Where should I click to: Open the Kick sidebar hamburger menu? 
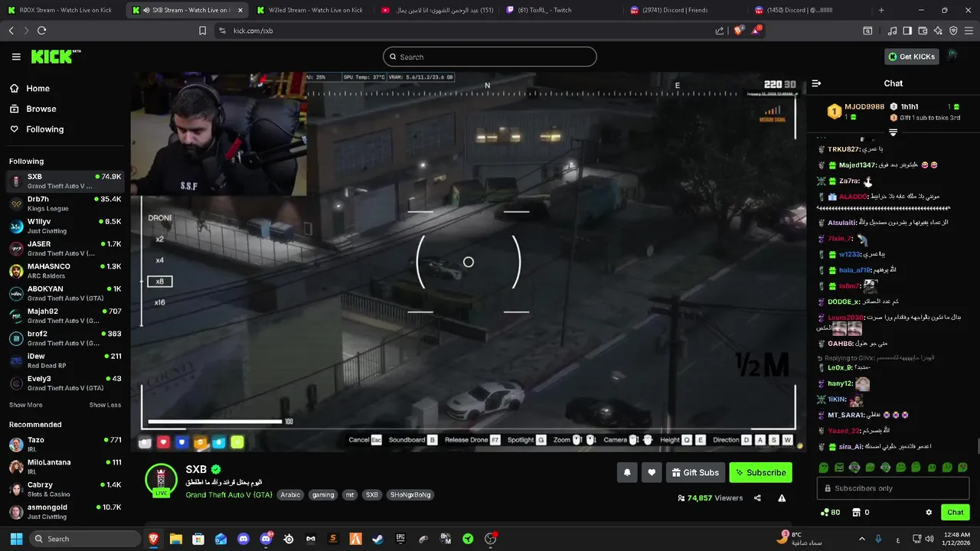point(16,57)
